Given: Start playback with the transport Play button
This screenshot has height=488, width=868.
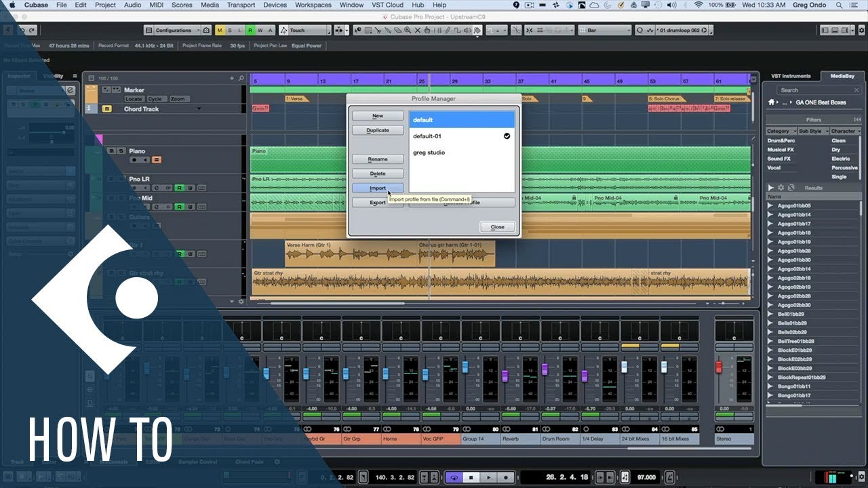Looking at the screenshot, I should point(488,477).
